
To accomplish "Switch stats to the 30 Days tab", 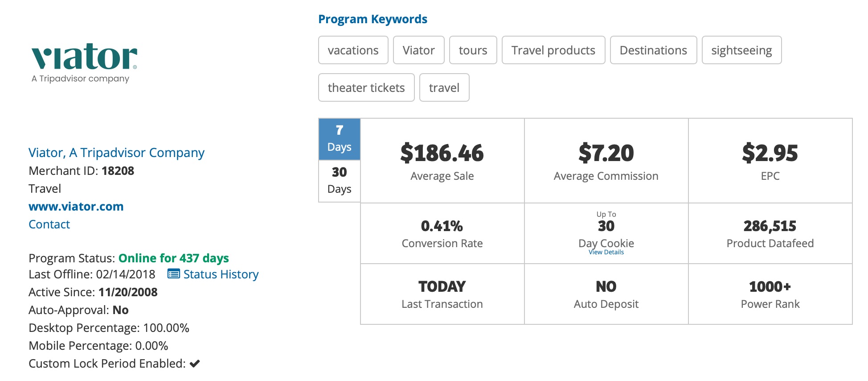I will [x=339, y=181].
